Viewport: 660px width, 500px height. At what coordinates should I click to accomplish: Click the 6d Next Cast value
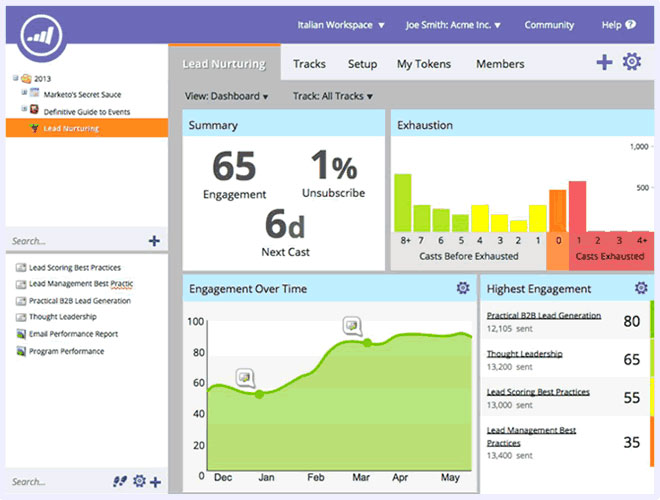285,224
